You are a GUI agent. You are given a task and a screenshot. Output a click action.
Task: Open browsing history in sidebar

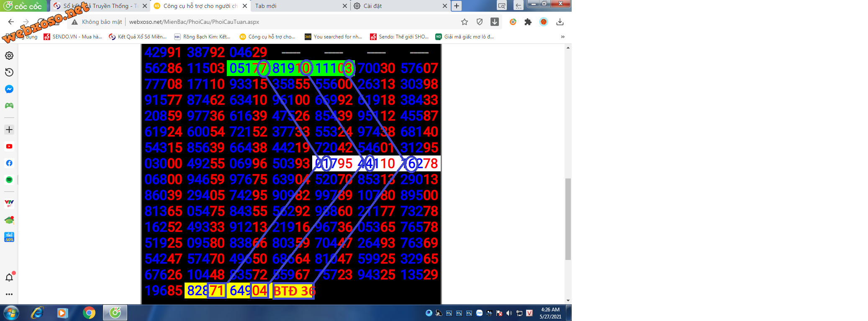point(9,72)
